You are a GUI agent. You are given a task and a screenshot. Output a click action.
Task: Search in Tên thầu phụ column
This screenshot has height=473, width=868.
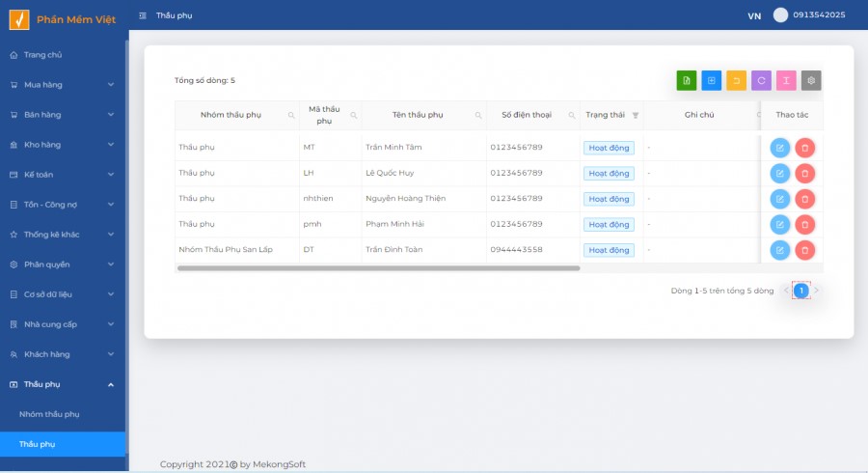(x=478, y=115)
